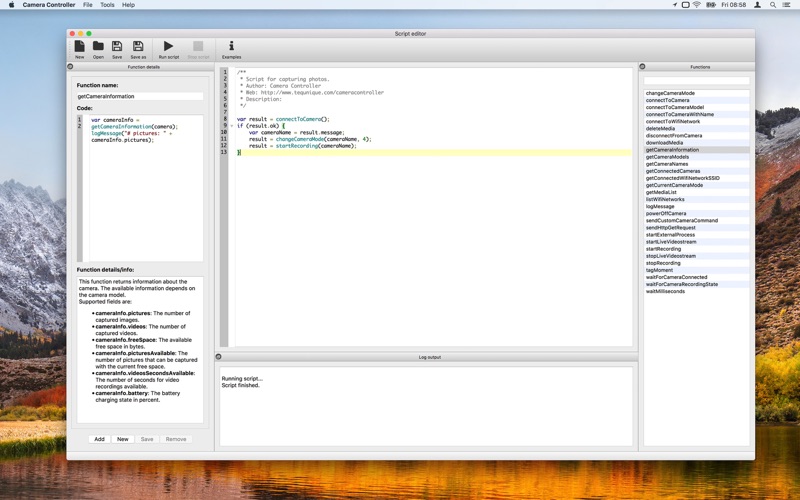Collapse the code fold arrow on line 9
Screen dimensions: 800x500
point(232,126)
